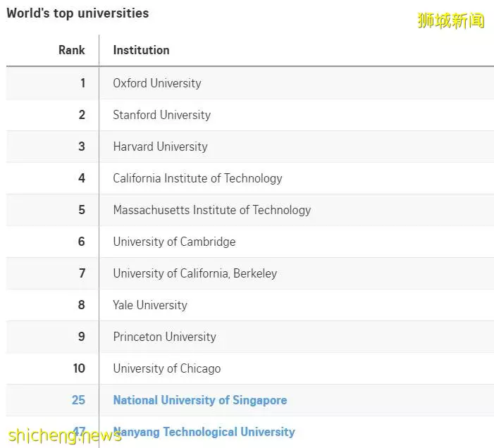Select University of Cambridge row

point(174,242)
